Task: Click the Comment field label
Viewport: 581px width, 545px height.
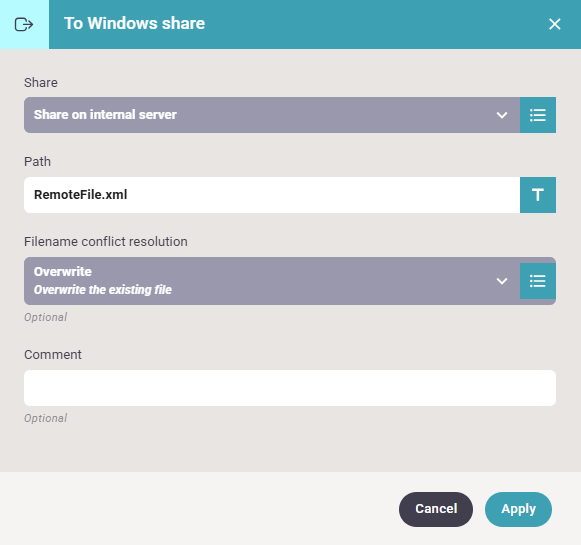Action: click(53, 355)
